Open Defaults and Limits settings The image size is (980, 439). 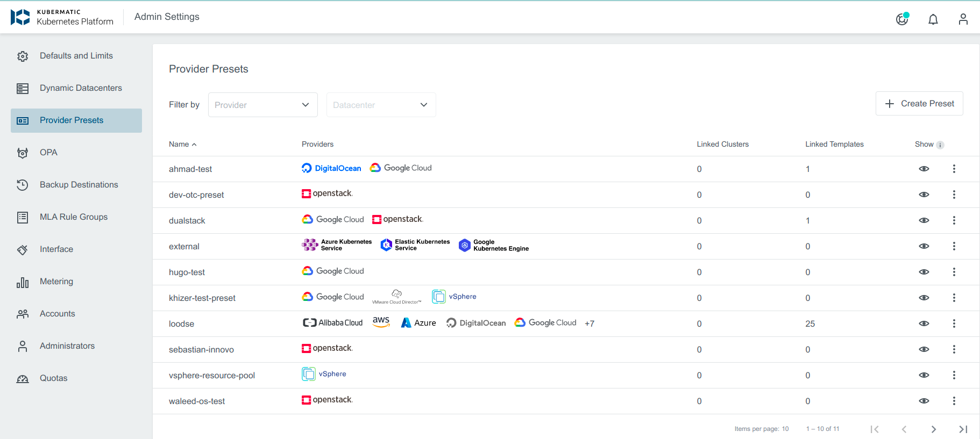[x=76, y=56]
